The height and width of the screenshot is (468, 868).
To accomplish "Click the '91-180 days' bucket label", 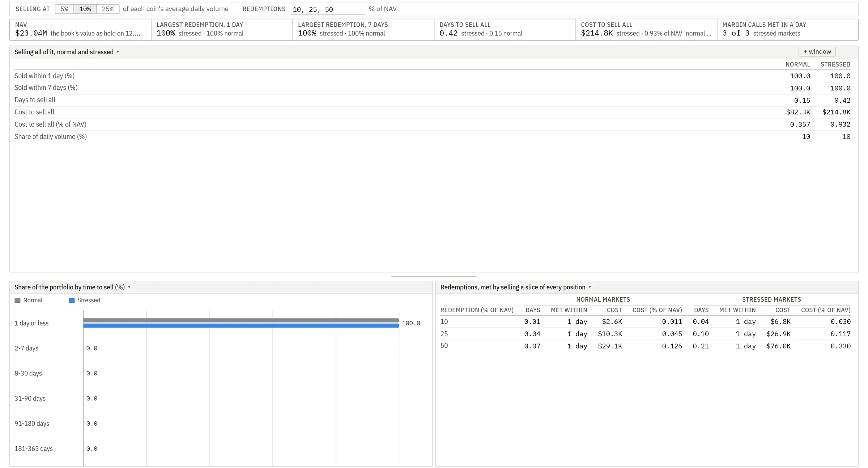I will pyautogui.click(x=32, y=424).
